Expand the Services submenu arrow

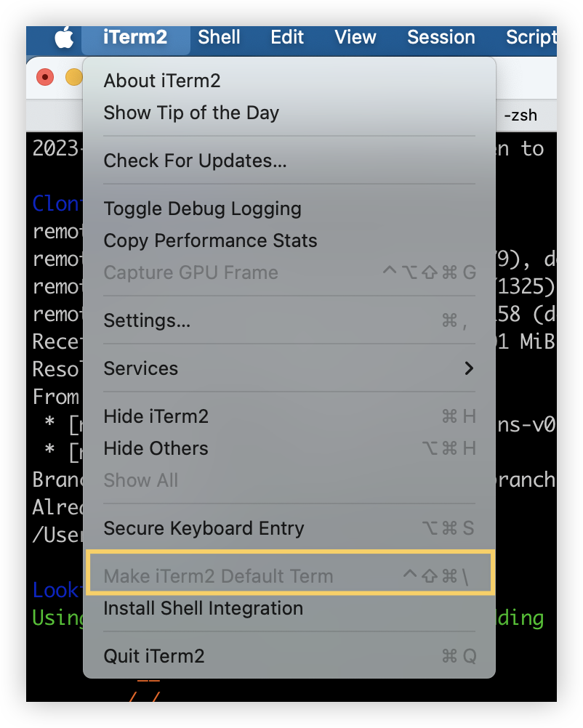[x=469, y=368]
